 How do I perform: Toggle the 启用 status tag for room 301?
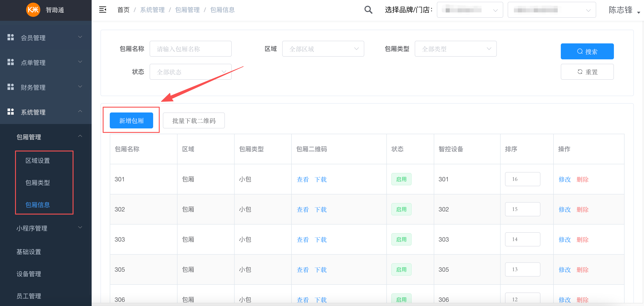401,179
